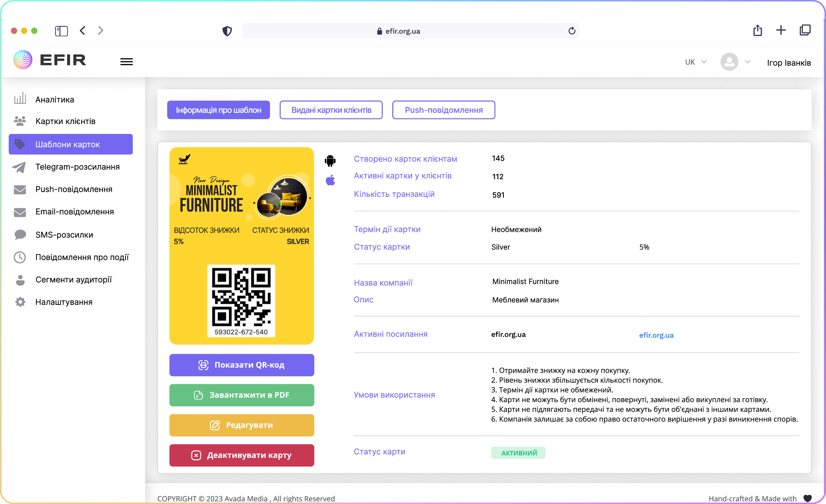This screenshot has height=504, width=826.
Task: Click the transactions count 591
Action: coord(498,195)
